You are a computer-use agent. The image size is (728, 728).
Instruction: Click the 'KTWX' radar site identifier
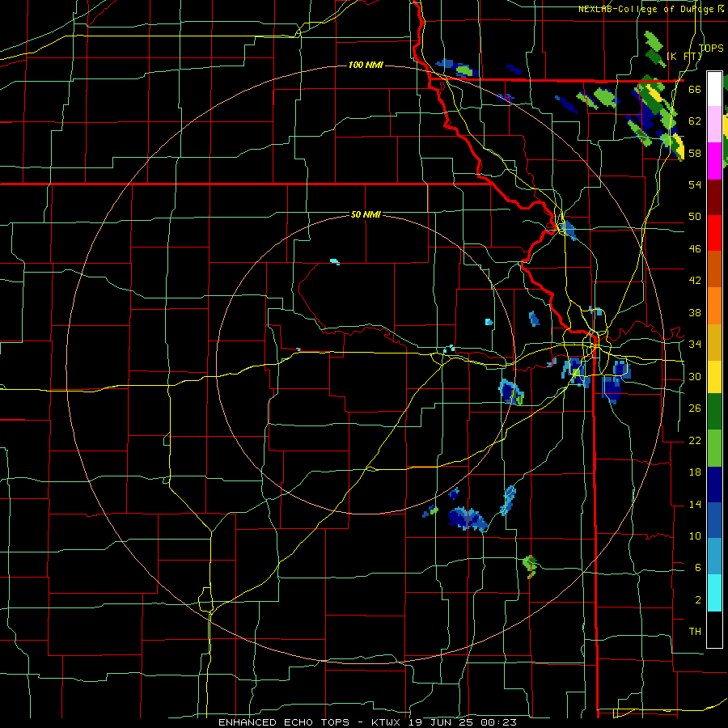click(385, 722)
